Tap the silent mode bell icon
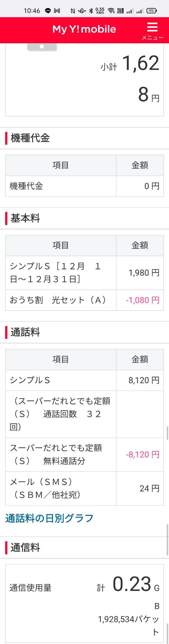The image size is (169, 644). [x=82, y=11]
